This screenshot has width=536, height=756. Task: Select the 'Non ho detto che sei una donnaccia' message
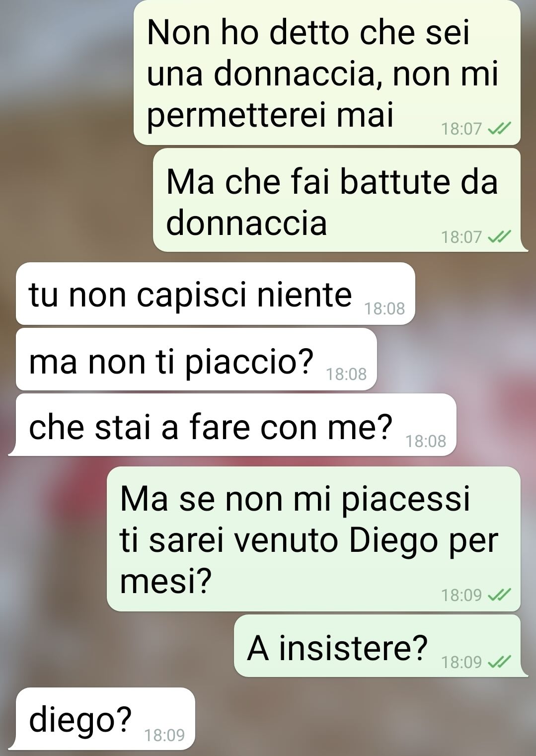click(x=327, y=73)
